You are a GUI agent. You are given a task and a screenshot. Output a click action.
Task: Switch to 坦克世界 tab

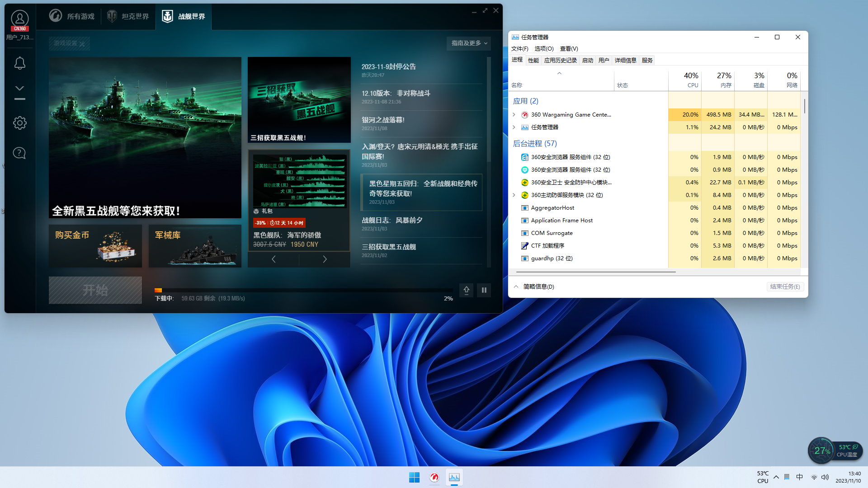click(128, 16)
